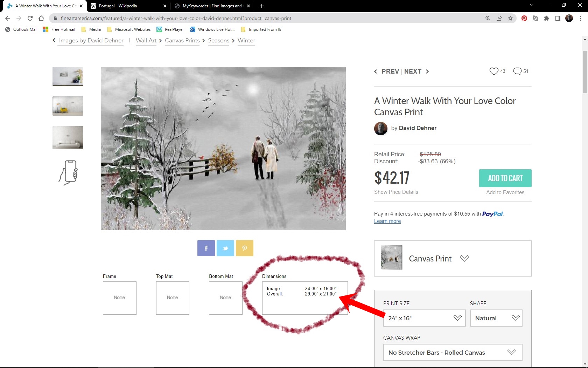The width and height of the screenshot is (588, 368).
Task: Open the browser home page
Action: point(41,18)
